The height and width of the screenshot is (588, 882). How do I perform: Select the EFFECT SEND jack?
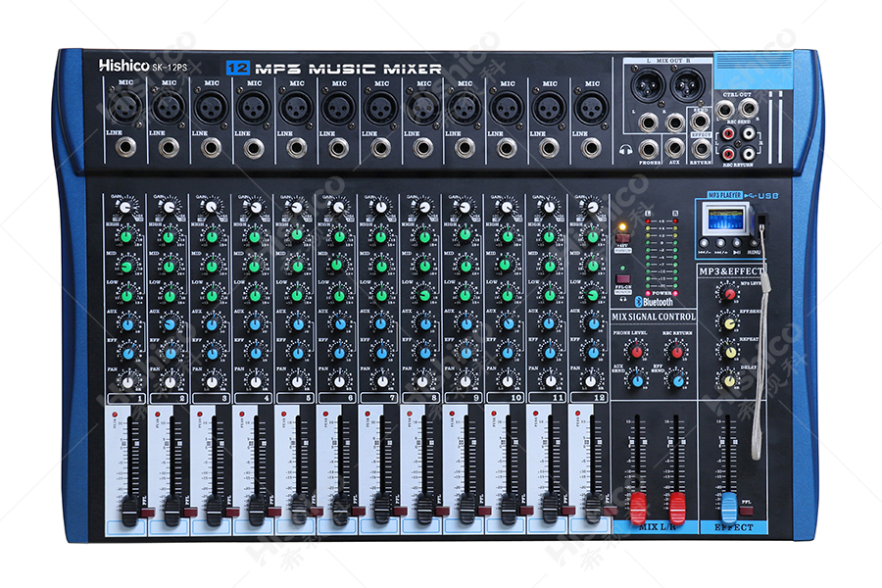tap(701, 121)
